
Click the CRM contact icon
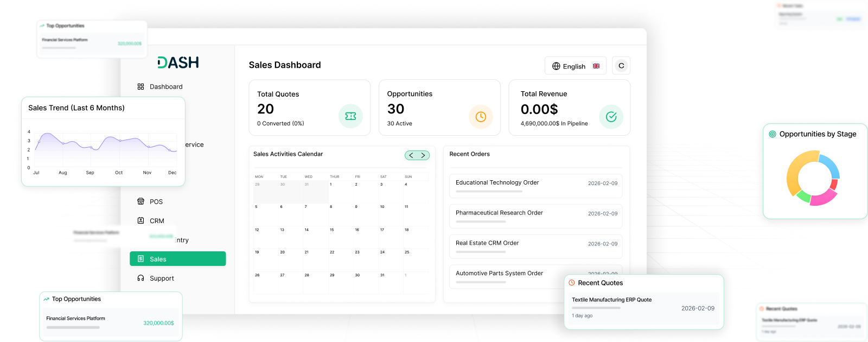141,221
